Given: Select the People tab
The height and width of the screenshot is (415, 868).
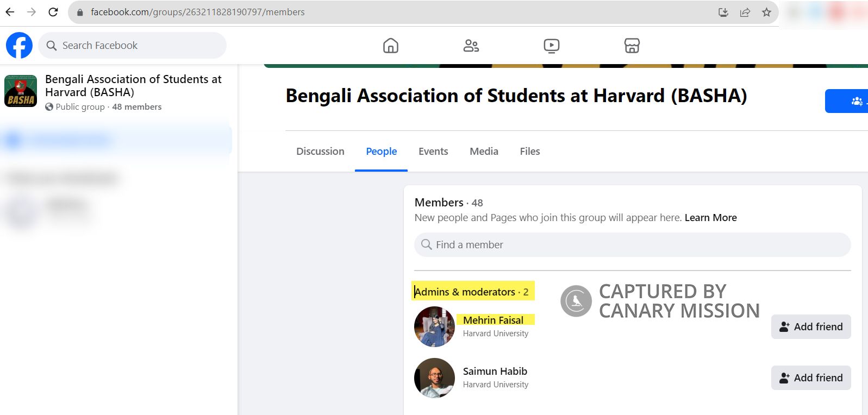Looking at the screenshot, I should [381, 152].
